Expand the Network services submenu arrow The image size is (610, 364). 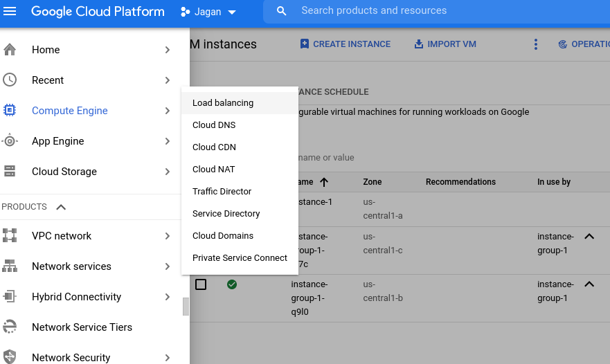[x=168, y=266]
